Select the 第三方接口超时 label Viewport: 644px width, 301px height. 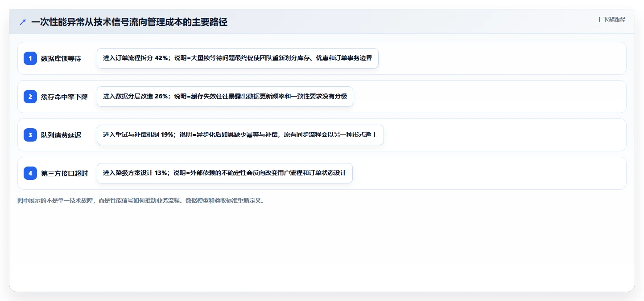click(x=64, y=173)
